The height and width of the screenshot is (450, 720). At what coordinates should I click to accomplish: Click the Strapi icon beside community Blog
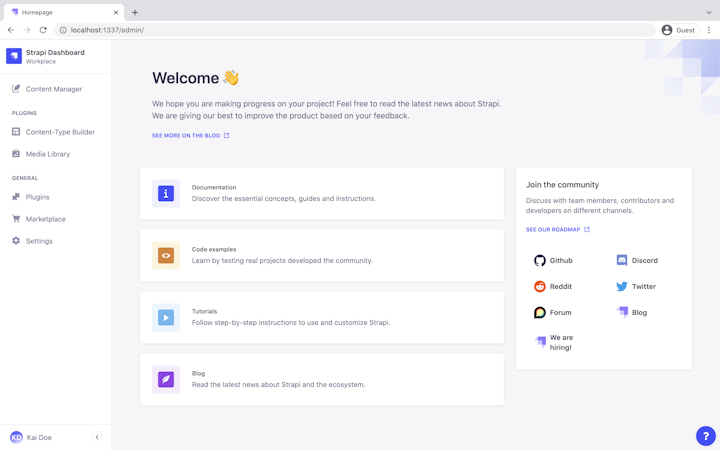click(622, 312)
